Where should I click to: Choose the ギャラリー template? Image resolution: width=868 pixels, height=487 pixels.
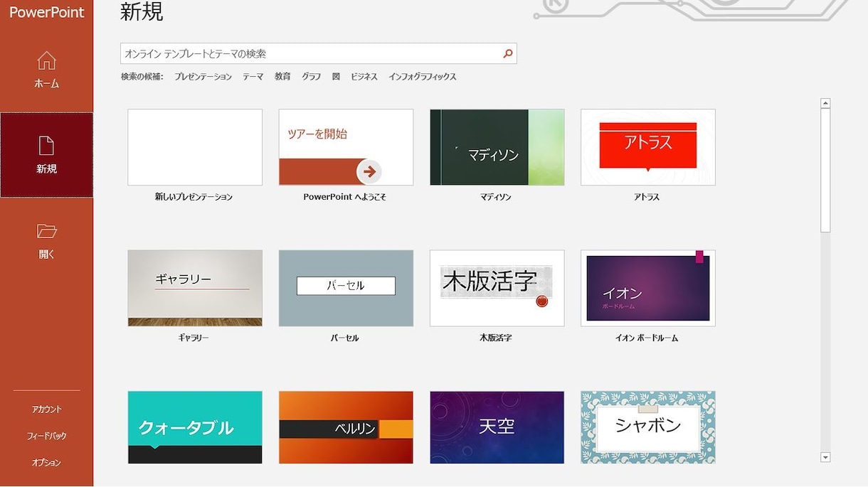[195, 288]
